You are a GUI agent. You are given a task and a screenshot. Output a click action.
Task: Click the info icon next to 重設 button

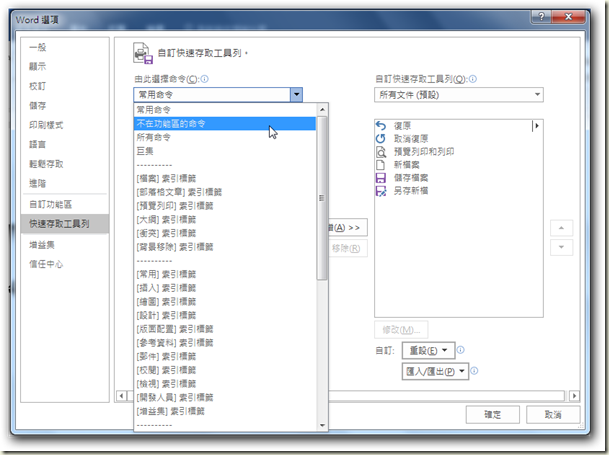click(x=460, y=350)
